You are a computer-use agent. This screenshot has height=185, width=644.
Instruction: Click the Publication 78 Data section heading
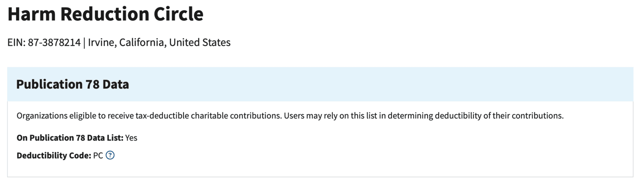[x=72, y=84]
